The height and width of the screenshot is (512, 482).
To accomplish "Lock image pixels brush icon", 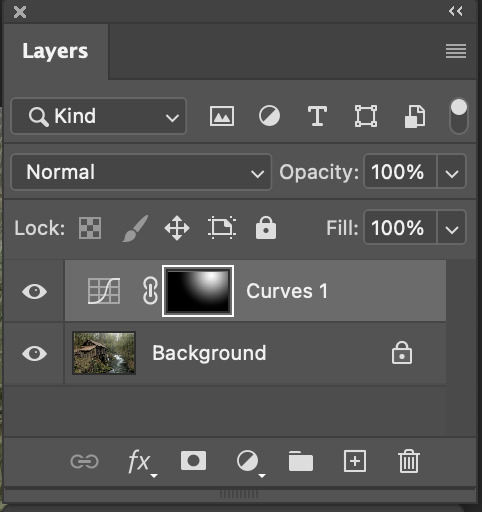I will tap(135, 228).
